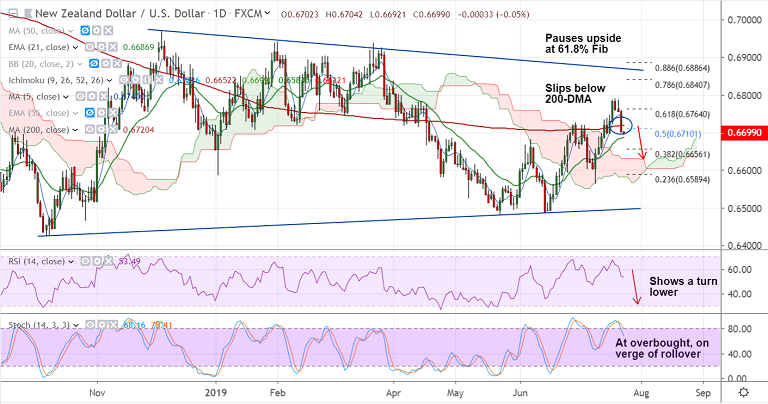Select the 'At overbought, on verge of rollover' note

coord(662,348)
